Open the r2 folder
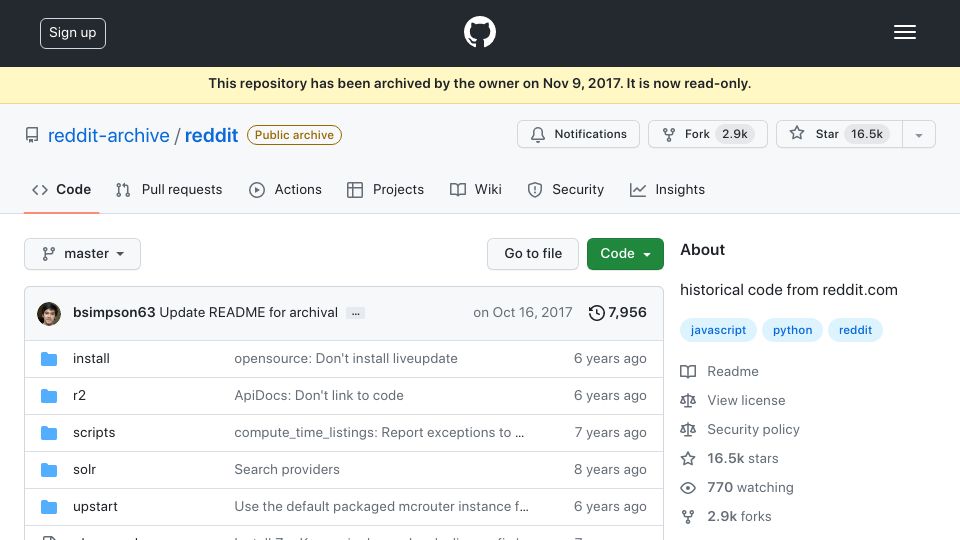Screen dimensions: 960x540 (80, 396)
